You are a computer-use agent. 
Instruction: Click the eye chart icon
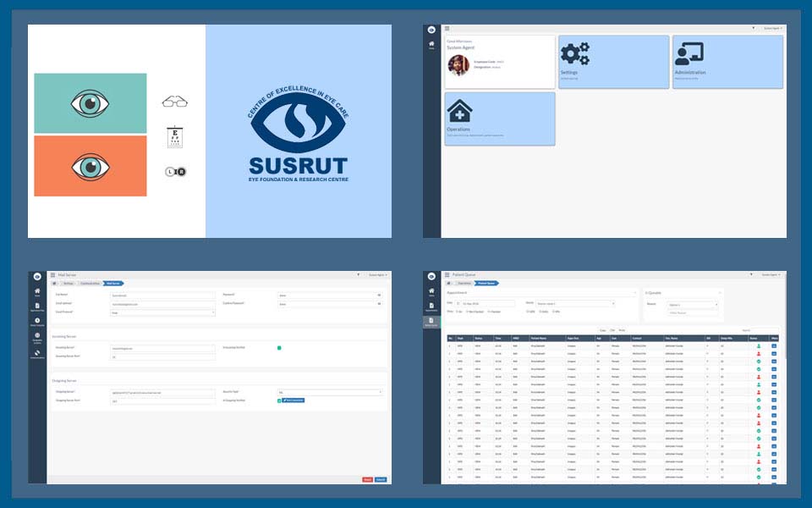175,137
